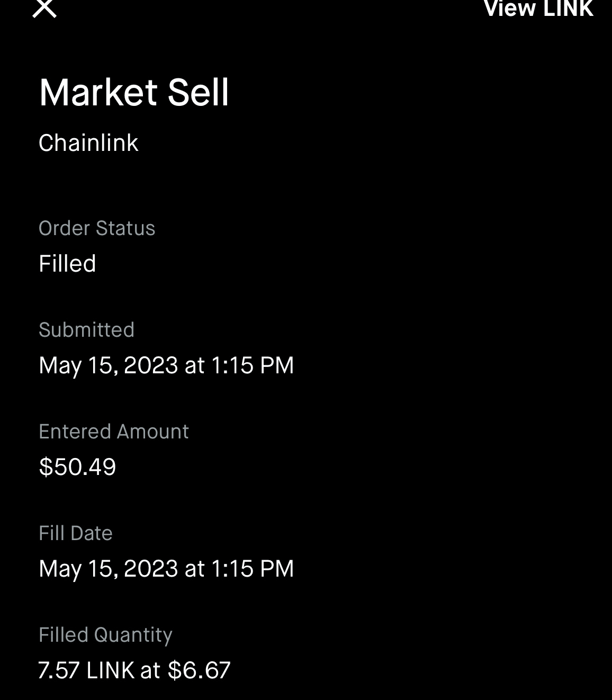Viewport: 612px width, 700px height.
Task: Tap the Fill Date label
Action: (76, 533)
